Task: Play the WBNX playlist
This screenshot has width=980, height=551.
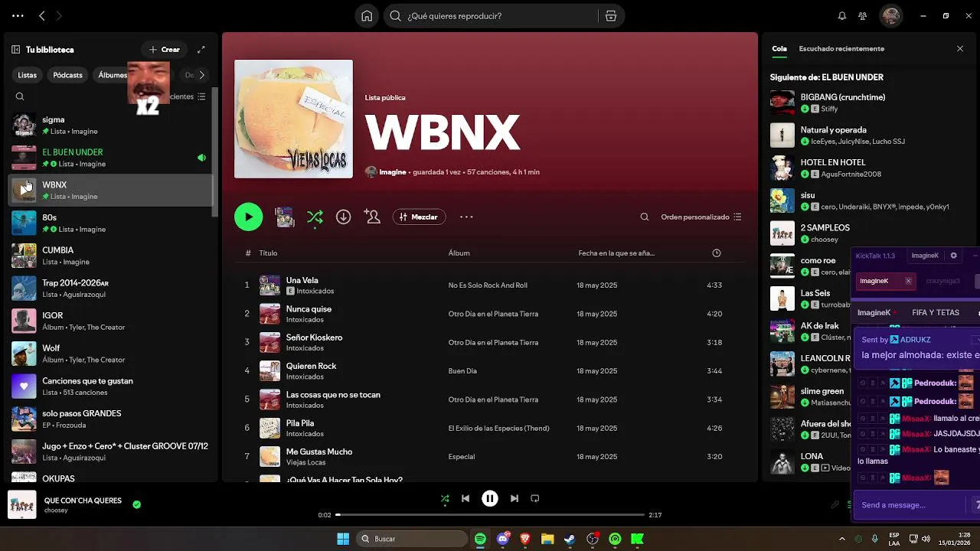Action: [x=248, y=217]
